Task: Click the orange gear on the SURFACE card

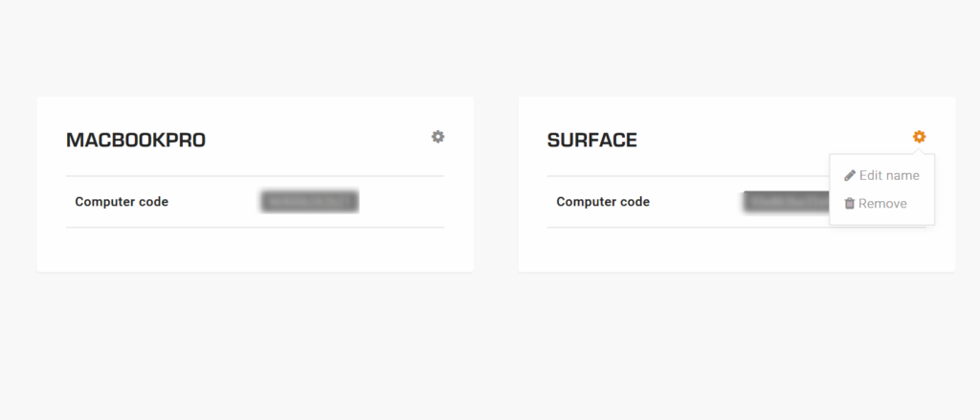Action: coord(919,137)
